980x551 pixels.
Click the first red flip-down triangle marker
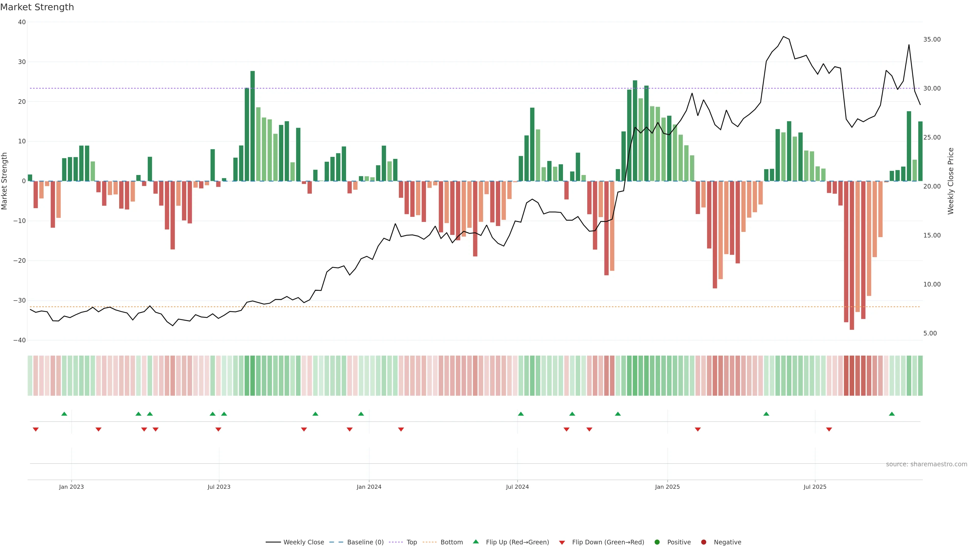[x=36, y=429]
